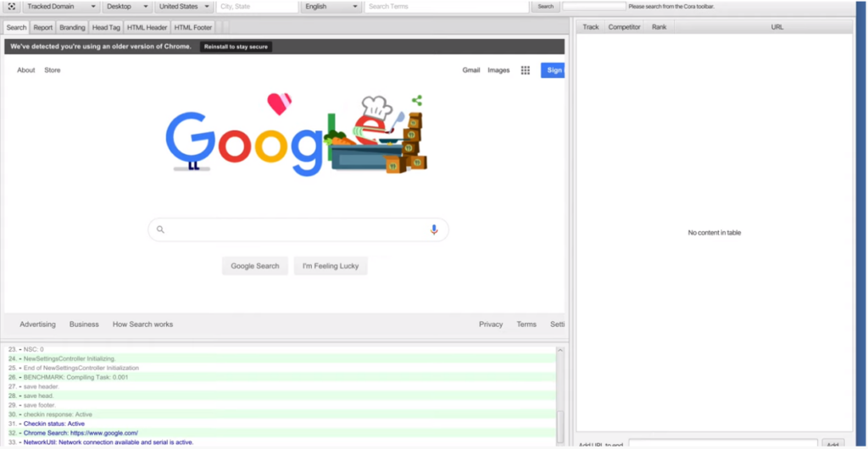
Task: Click the Google doodle logo image
Action: tap(296, 136)
